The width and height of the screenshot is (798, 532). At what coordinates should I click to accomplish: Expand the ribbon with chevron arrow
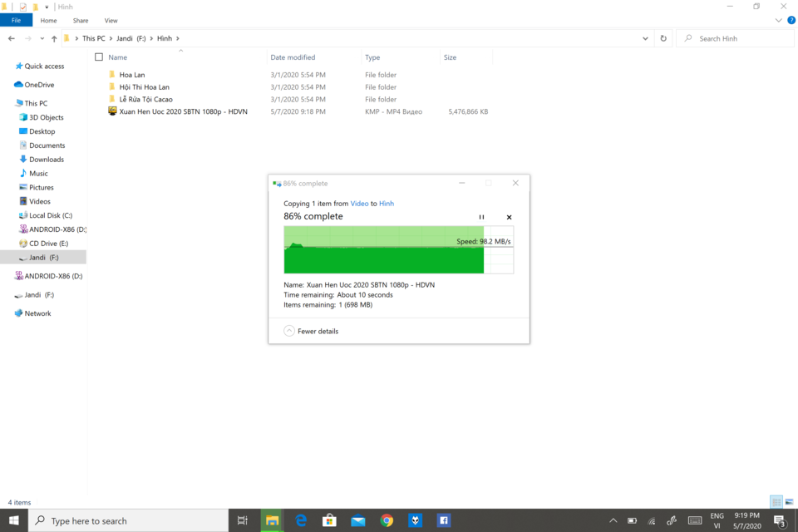click(x=779, y=20)
